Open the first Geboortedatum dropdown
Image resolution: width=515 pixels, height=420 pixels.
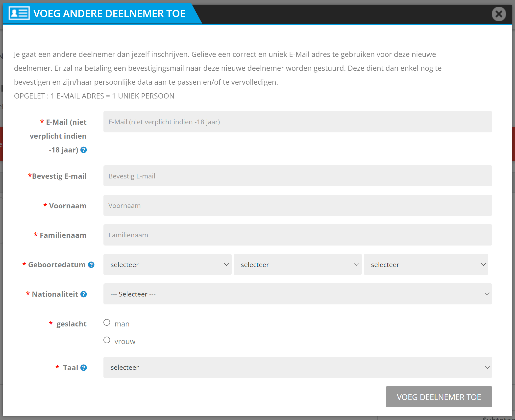pyautogui.click(x=167, y=265)
